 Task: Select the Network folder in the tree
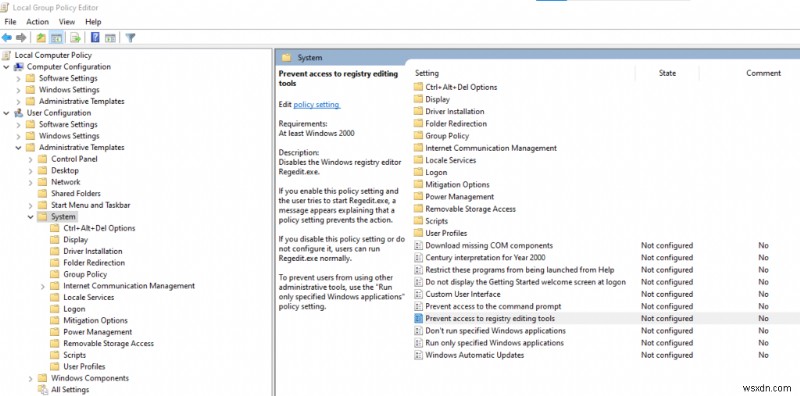pyautogui.click(x=65, y=182)
